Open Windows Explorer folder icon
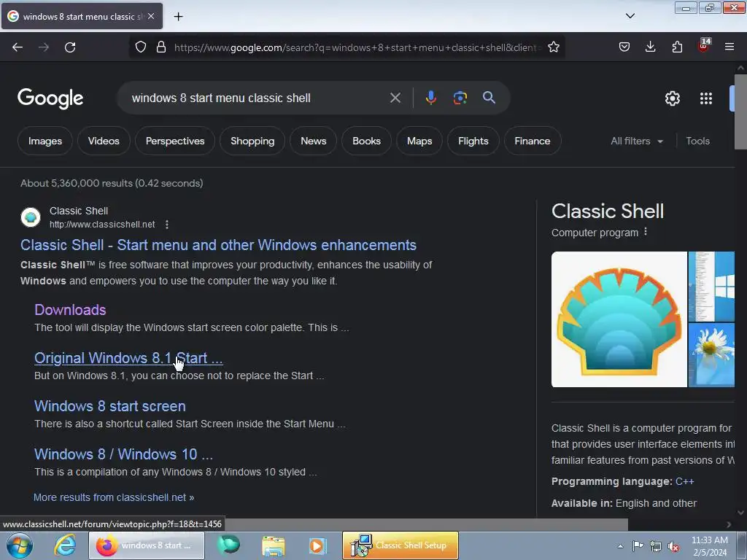Image resolution: width=747 pixels, height=560 pixels. (274, 545)
